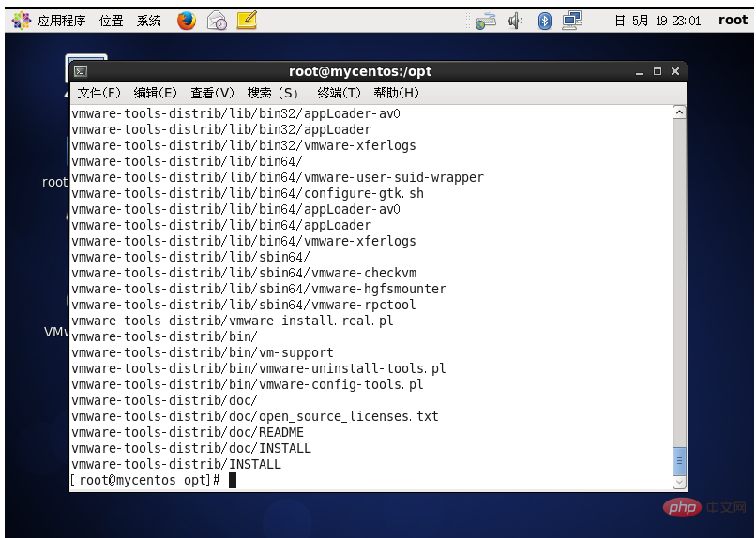
Task: Open the 搜索(S) terminal menu
Action: [272, 93]
